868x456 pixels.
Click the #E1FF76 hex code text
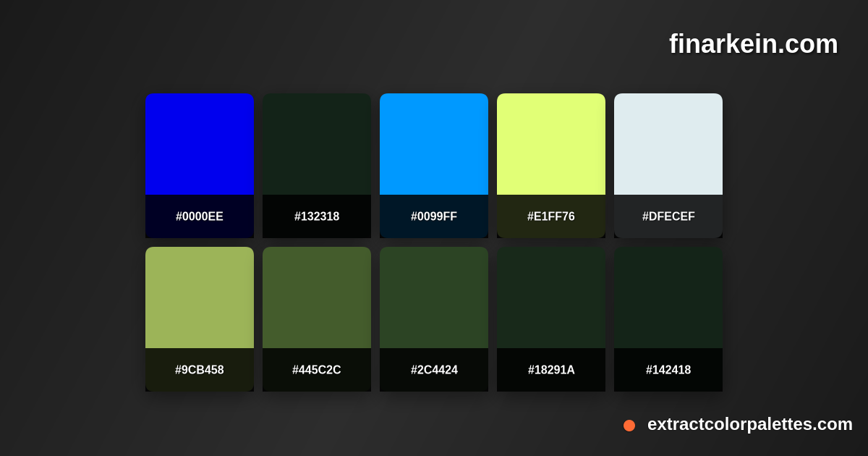551,216
